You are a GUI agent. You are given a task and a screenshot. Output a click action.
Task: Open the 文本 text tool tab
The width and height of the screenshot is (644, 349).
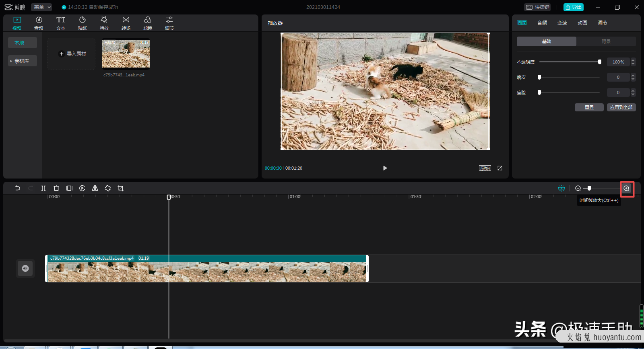pyautogui.click(x=61, y=23)
